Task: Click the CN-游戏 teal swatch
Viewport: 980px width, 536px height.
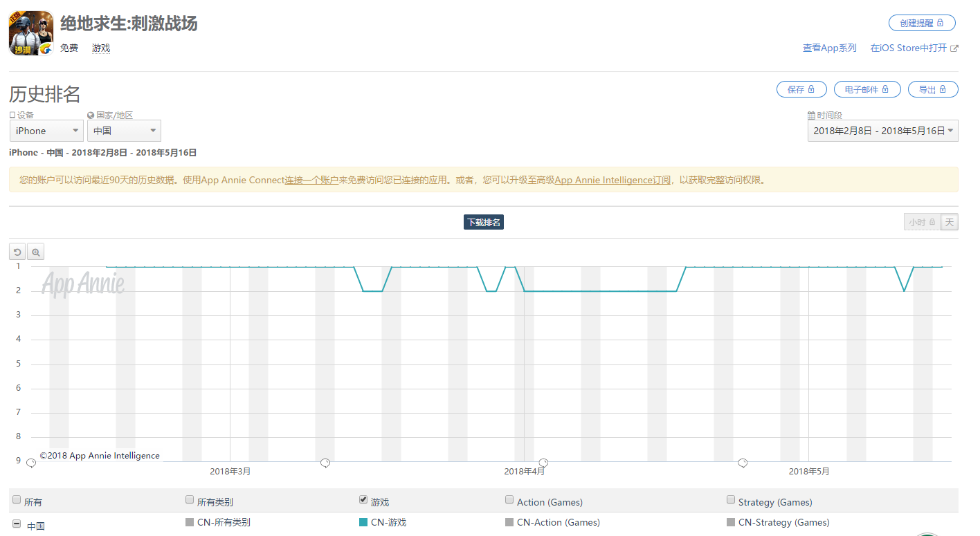Action: (x=363, y=522)
